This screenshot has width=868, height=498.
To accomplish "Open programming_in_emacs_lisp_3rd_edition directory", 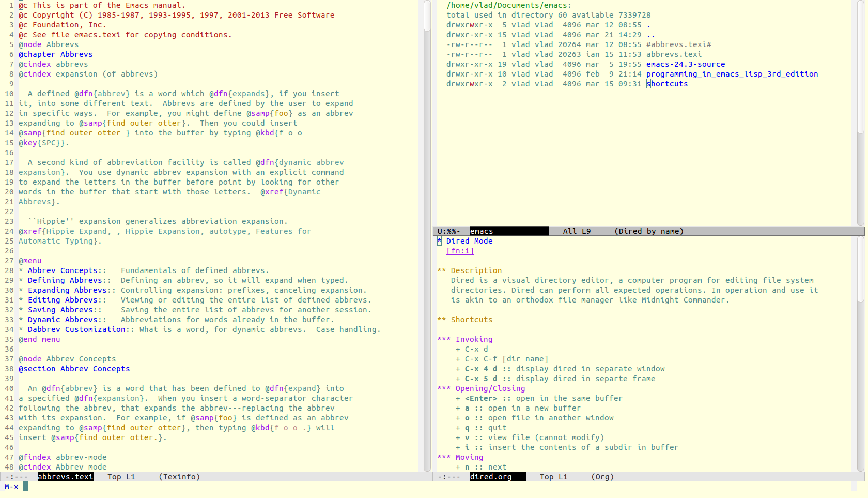I will pos(732,74).
